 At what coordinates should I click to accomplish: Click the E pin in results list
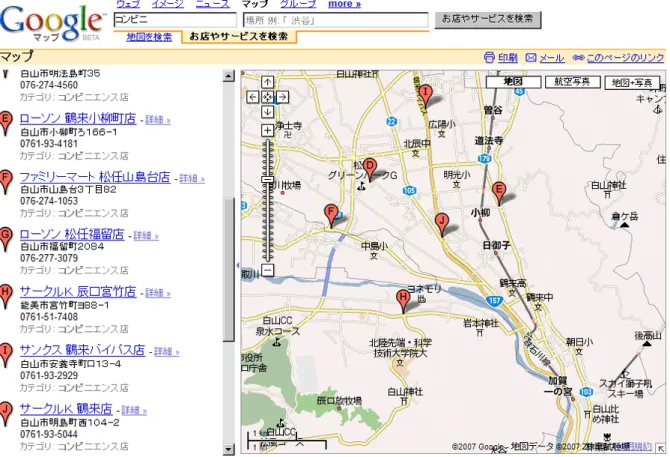click(x=5, y=123)
